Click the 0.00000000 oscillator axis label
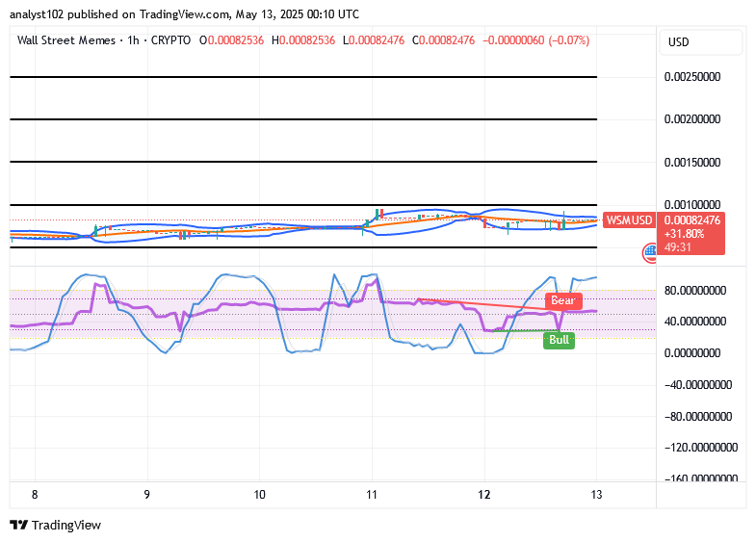The width and height of the screenshot is (756, 542). point(692,353)
